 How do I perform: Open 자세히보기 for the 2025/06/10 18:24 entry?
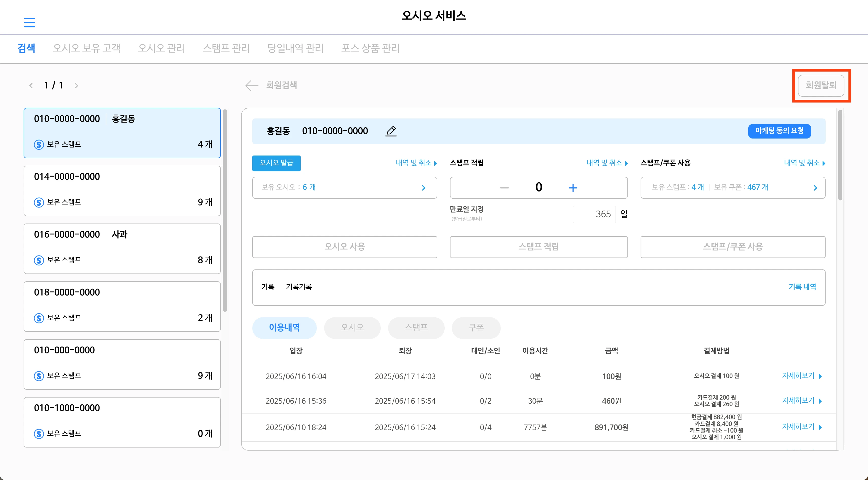tap(802, 427)
